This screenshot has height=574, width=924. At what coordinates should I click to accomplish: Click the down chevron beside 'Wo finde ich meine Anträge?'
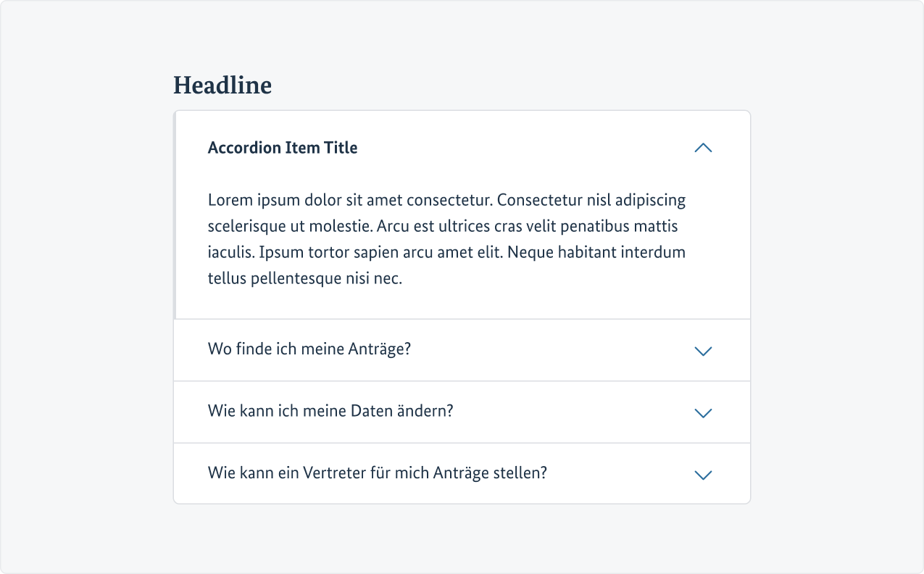[x=703, y=351]
